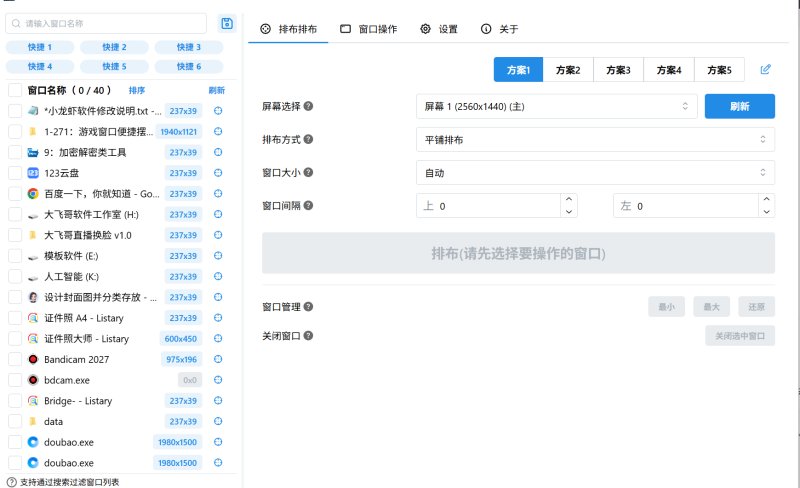Click help icon next to 窗口管理
800x488 pixels.
(308, 307)
